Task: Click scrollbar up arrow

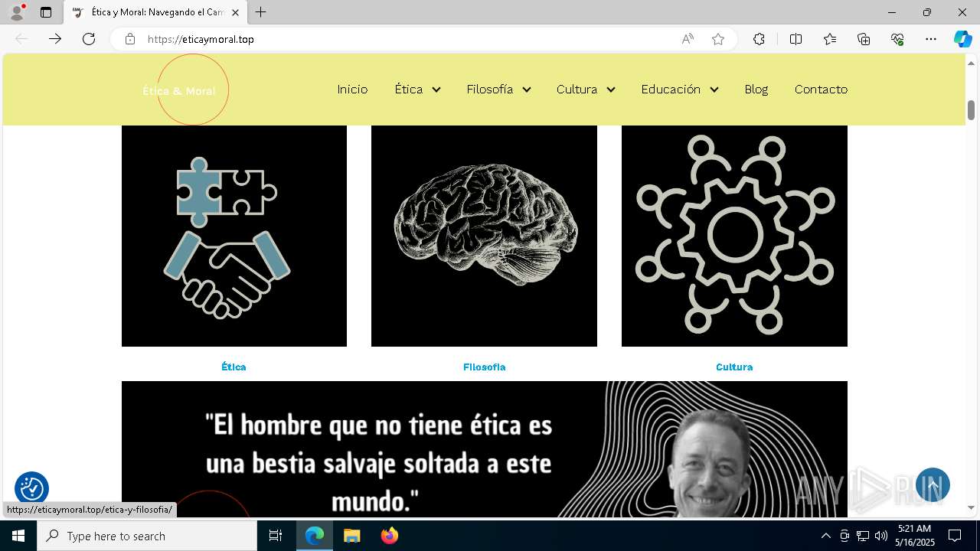Action: click(971, 63)
